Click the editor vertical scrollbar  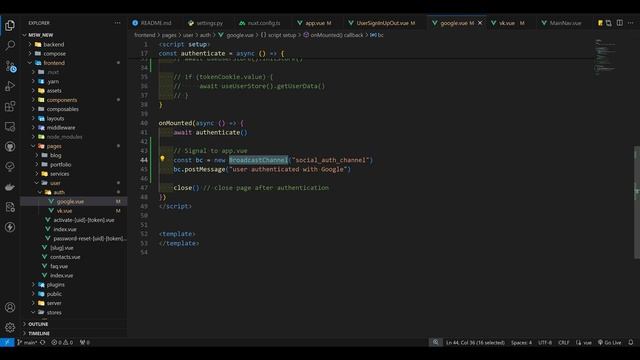pos(637,202)
